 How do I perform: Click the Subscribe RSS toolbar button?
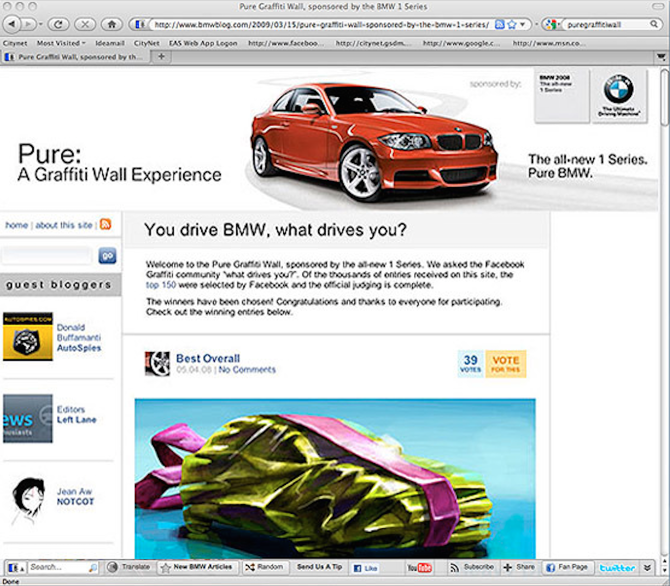pyautogui.click(x=472, y=567)
